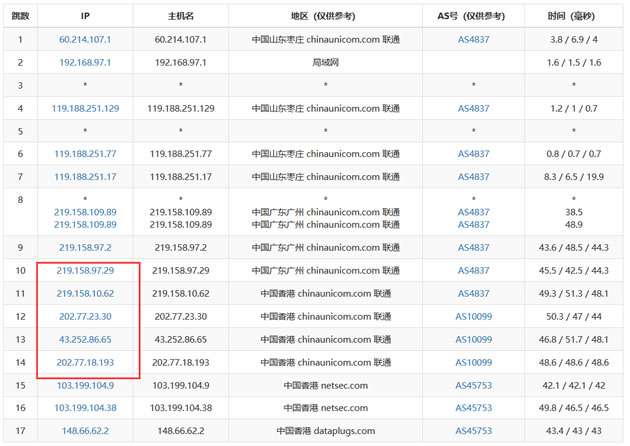
Task: Click AS10099 link in hop 12 row
Action: tap(474, 316)
